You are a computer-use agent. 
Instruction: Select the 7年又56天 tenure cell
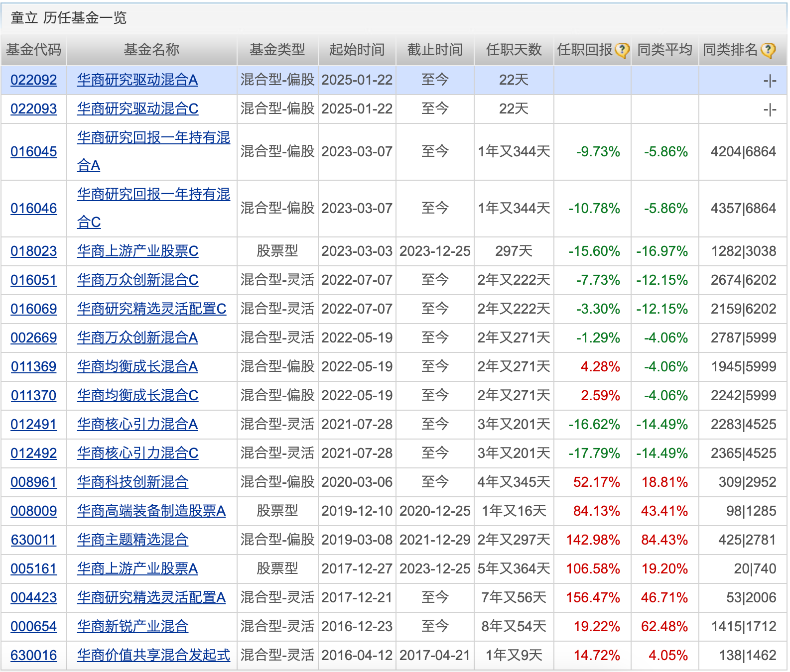pyautogui.click(x=514, y=597)
